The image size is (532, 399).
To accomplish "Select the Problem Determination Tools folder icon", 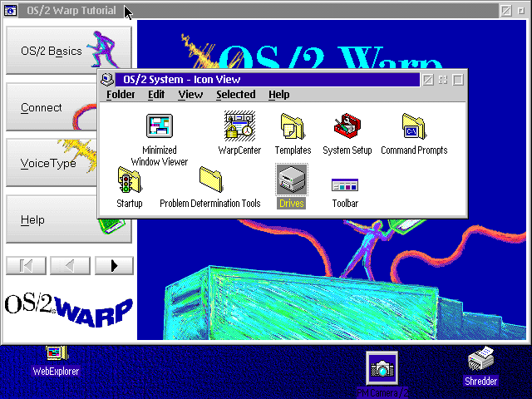I will [210, 180].
